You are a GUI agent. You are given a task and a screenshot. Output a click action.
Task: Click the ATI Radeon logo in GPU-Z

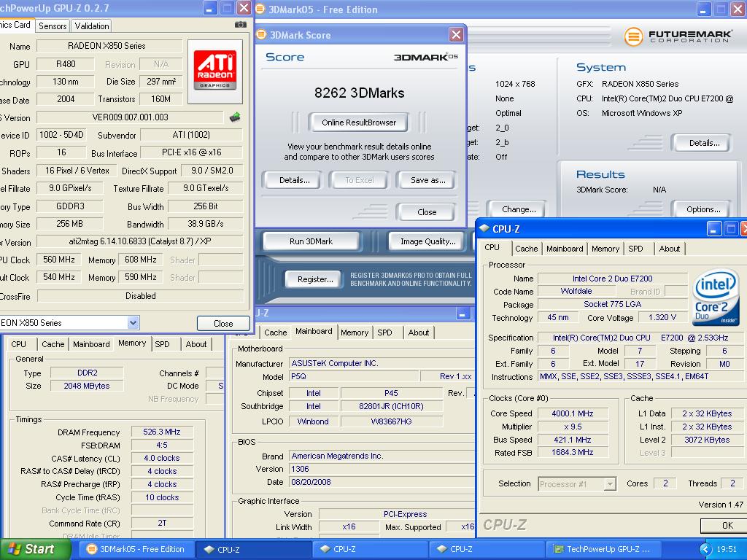215,71
